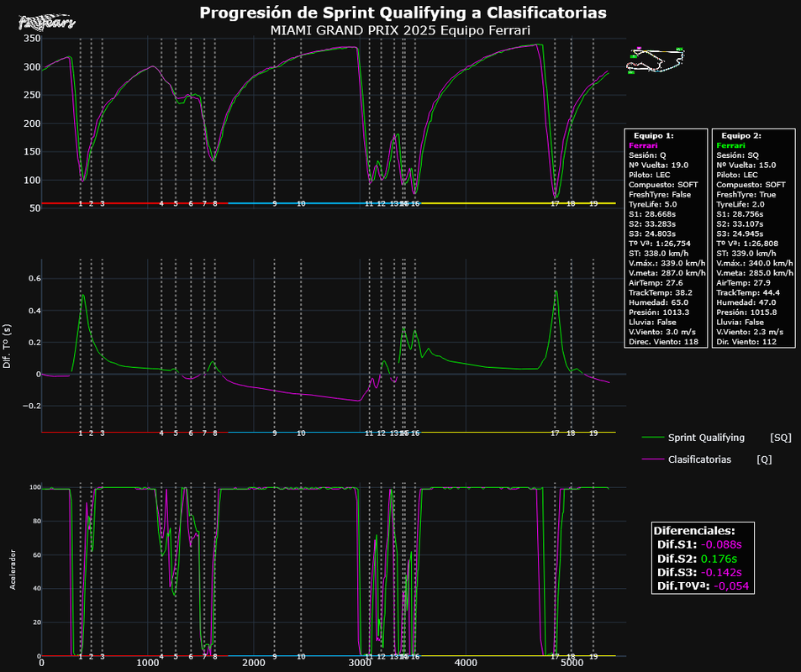This screenshot has width=801, height=672.
Task: Select the 'Dif.S2: 0.176s' differential
Action: coord(698,559)
